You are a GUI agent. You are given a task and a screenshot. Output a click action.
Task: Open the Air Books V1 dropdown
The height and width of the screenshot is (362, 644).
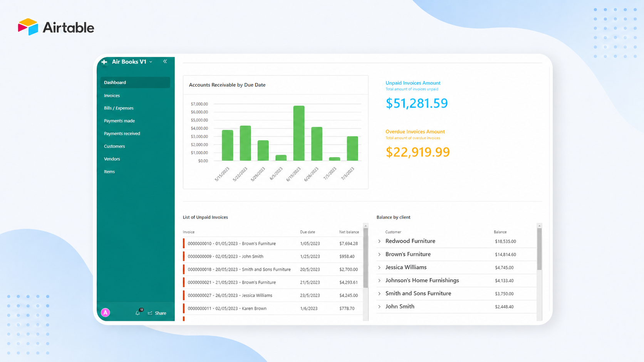tap(151, 62)
